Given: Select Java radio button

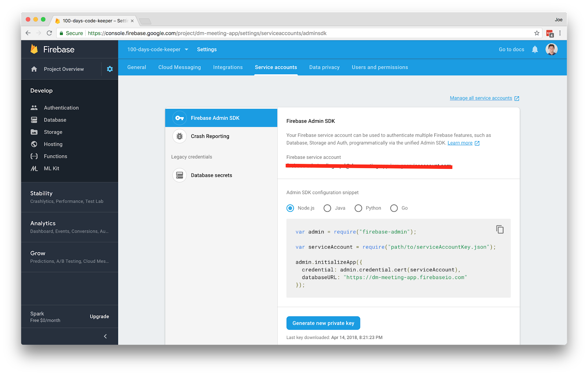Looking at the screenshot, I should pos(327,208).
